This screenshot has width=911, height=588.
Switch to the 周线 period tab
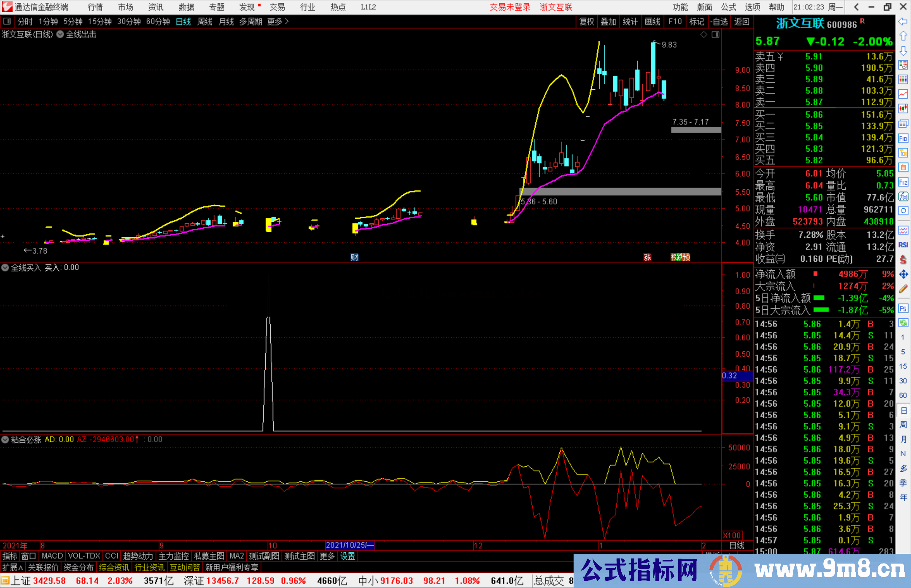pyautogui.click(x=205, y=21)
